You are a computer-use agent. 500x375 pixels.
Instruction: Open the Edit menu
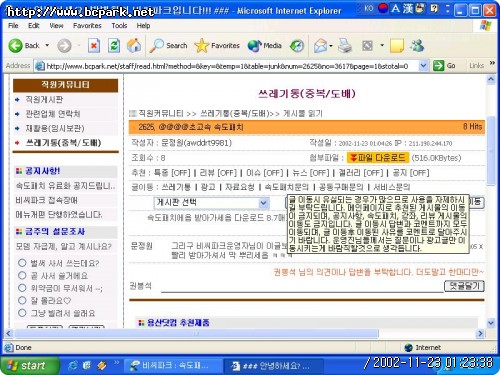pos(34,26)
